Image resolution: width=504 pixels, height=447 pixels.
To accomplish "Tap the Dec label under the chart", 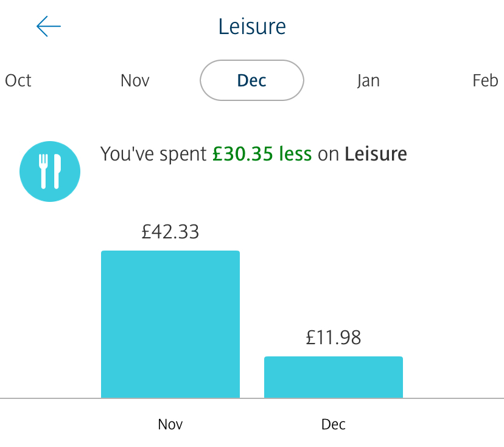I will [334, 424].
